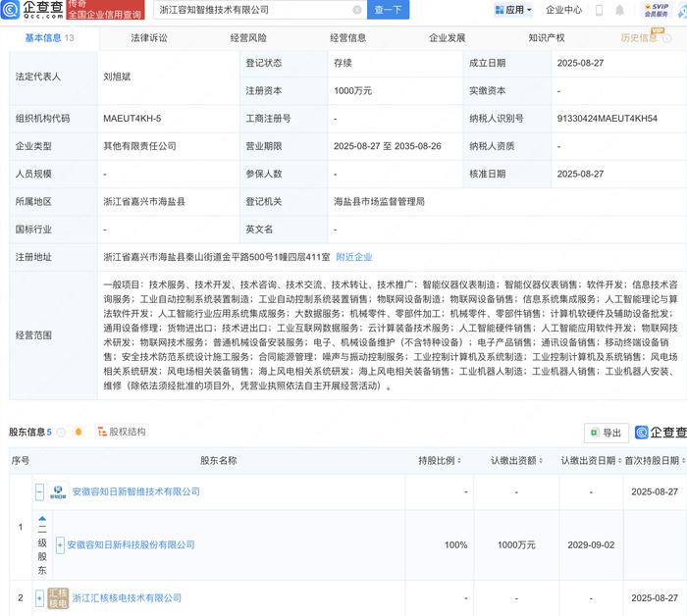The height and width of the screenshot is (616, 687).
Task: Clear the search box with the X icon
Action: 357,10
